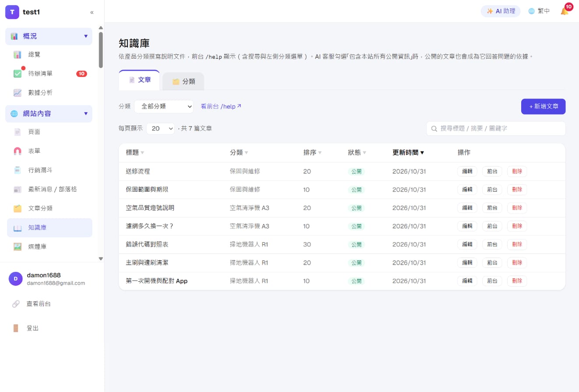The height and width of the screenshot is (392, 579).
Task: Click the 第一次開機與配對 App title
Action: (x=156, y=281)
